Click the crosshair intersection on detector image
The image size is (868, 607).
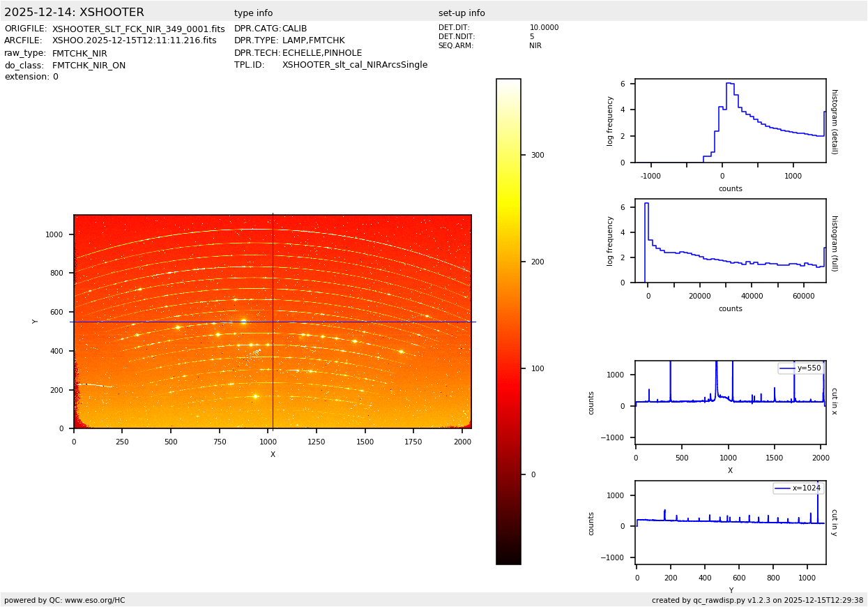coord(273,322)
